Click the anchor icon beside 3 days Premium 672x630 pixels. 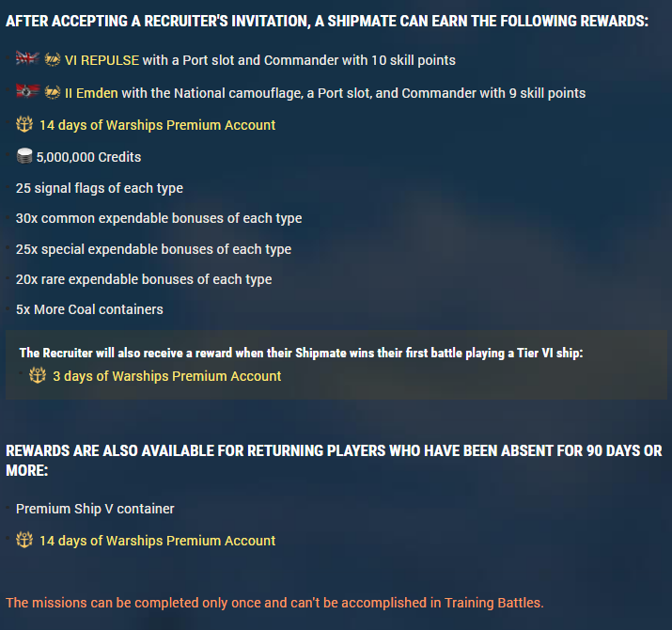38,375
